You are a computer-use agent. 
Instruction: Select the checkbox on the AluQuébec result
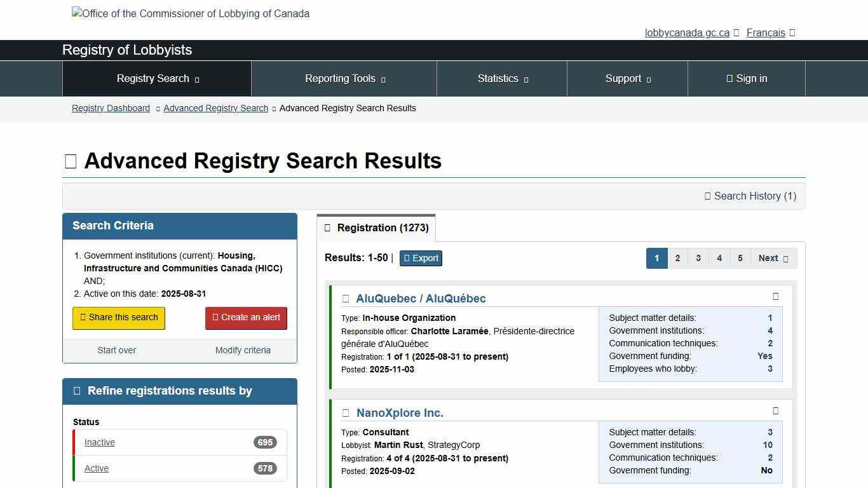click(345, 298)
